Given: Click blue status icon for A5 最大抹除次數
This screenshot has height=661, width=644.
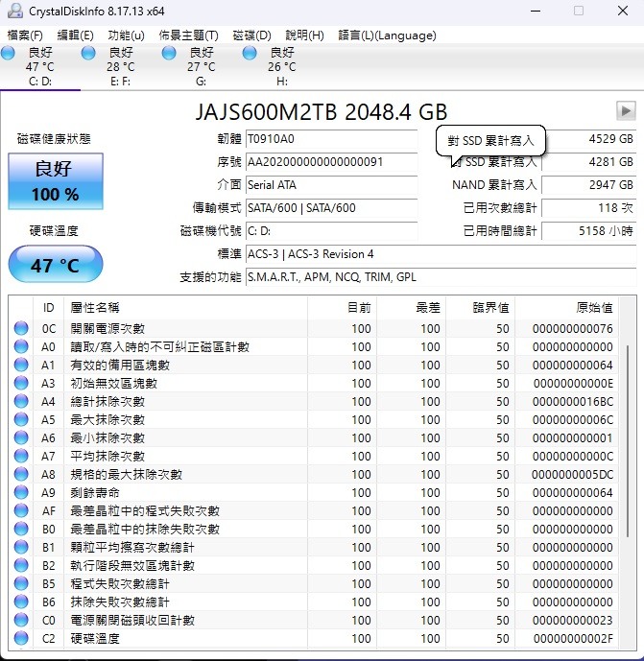Looking at the screenshot, I should 21,419.
